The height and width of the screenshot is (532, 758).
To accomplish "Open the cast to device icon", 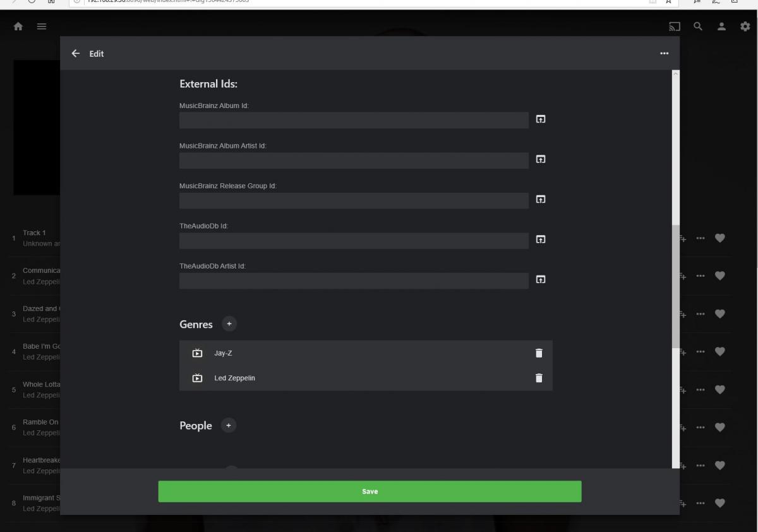I will [x=675, y=27].
